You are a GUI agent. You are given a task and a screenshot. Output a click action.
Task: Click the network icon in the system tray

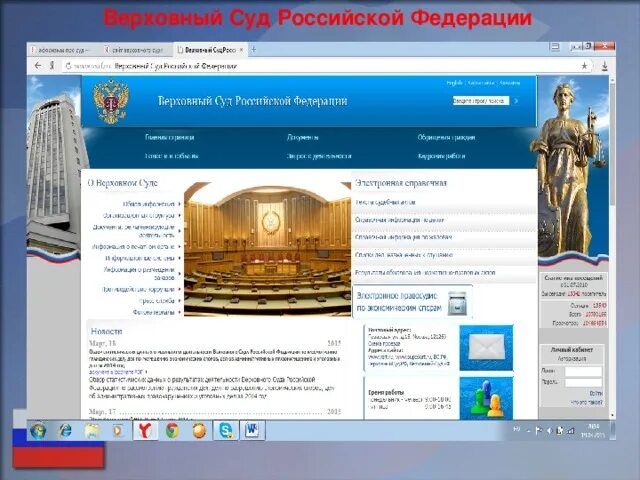(571, 430)
